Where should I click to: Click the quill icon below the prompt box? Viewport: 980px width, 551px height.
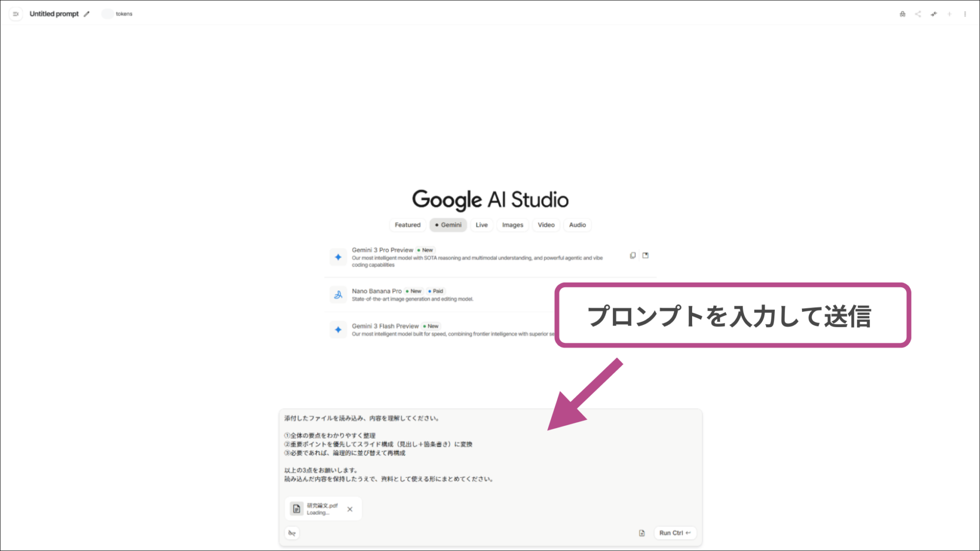[x=292, y=533]
